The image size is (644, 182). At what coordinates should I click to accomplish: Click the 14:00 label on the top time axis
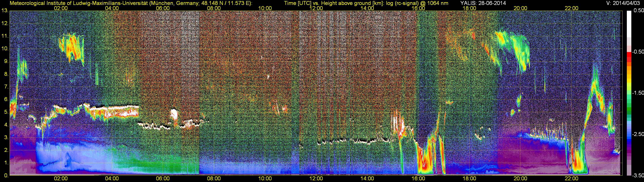click(x=367, y=8)
